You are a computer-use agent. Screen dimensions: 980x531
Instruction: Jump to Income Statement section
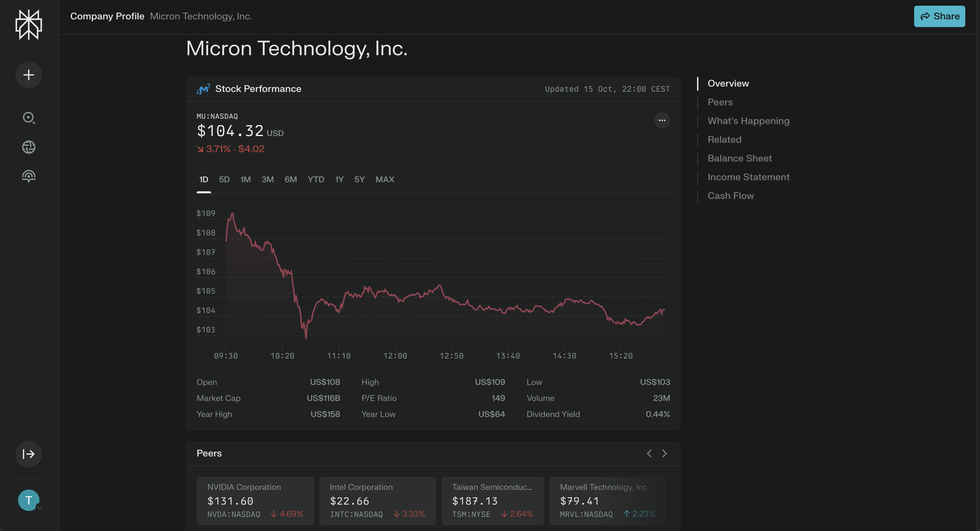[x=748, y=177]
